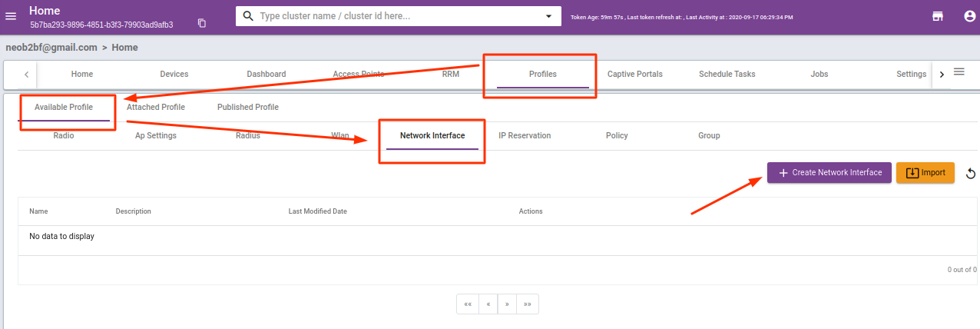
Task: Copy the cluster ID to clipboard
Action: pyautogui.click(x=202, y=24)
